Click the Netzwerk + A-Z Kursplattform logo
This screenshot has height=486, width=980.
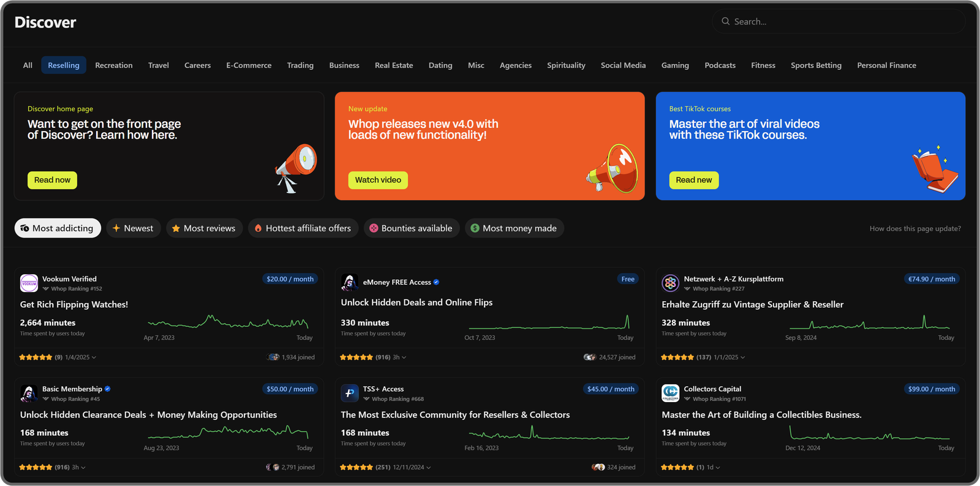tap(671, 283)
